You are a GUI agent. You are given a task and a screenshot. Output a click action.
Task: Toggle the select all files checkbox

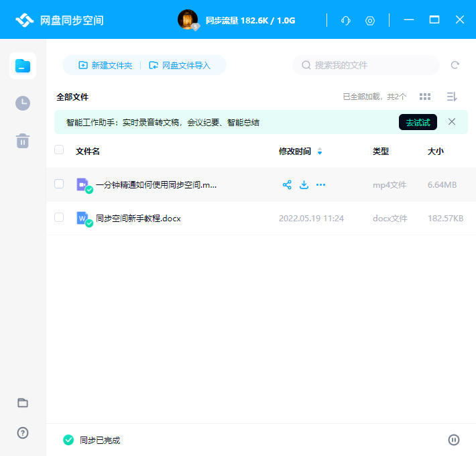[59, 150]
